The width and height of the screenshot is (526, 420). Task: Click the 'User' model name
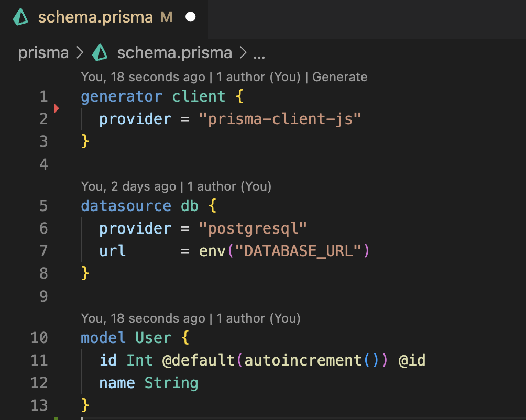(x=154, y=338)
